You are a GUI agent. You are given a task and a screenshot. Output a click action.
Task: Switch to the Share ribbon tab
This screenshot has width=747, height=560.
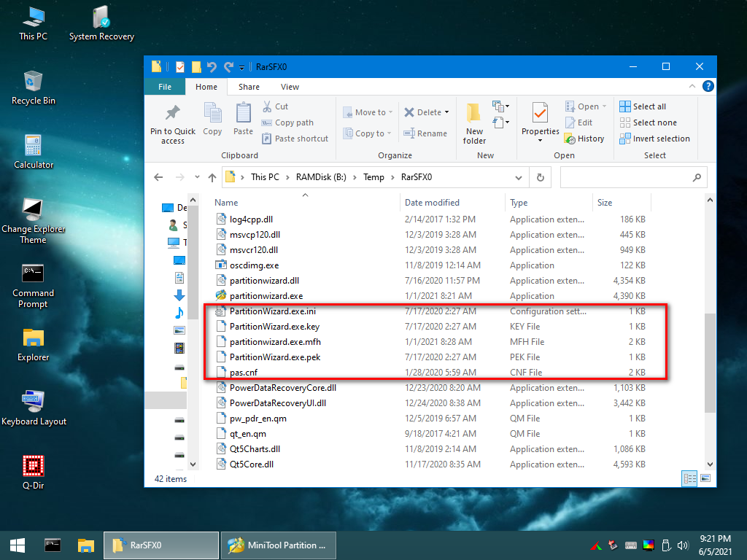click(249, 87)
